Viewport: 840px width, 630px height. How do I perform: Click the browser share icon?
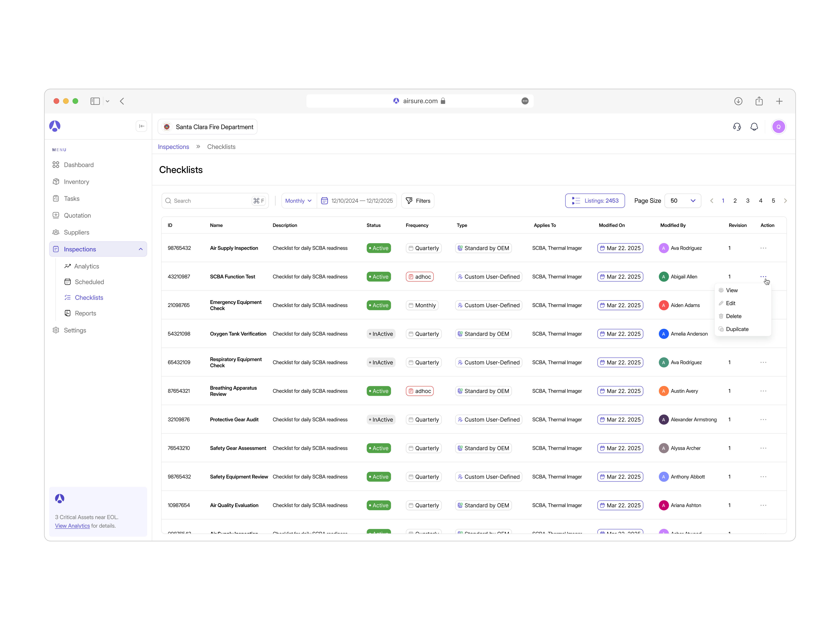coord(759,101)
